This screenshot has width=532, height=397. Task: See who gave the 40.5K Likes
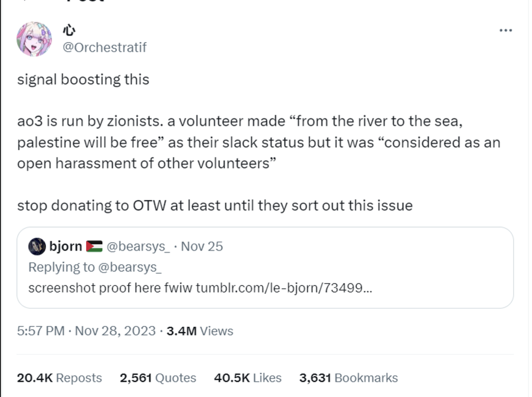click(x=247, y=378)
